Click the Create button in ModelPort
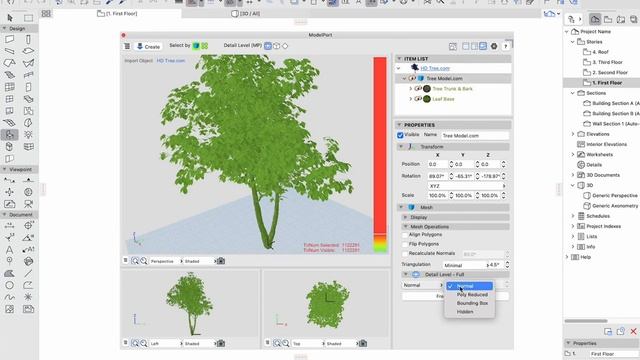Image resolution: width=640 pixels, height=360 pixels. point(149,47)
